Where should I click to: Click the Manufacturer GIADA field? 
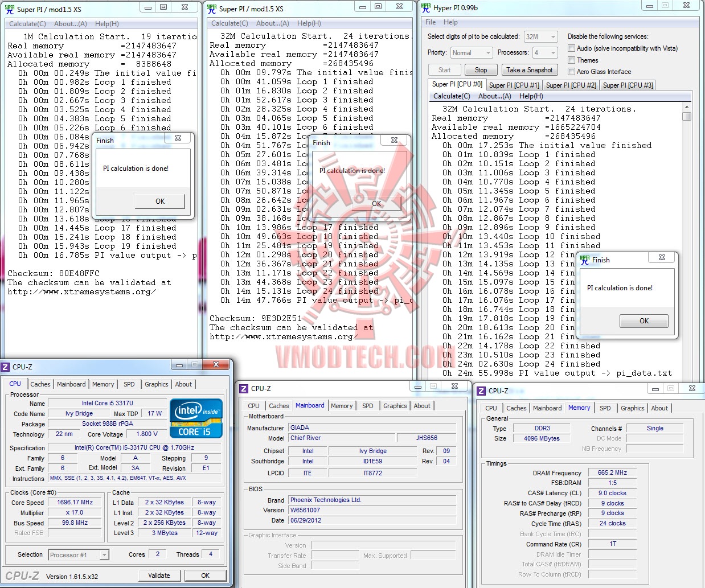click(x=371, y=427)
